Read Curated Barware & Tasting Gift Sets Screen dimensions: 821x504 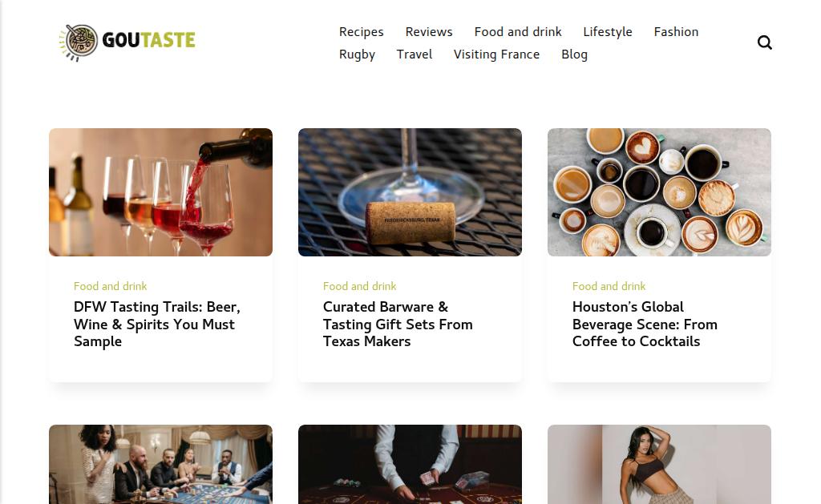[398, 324]
